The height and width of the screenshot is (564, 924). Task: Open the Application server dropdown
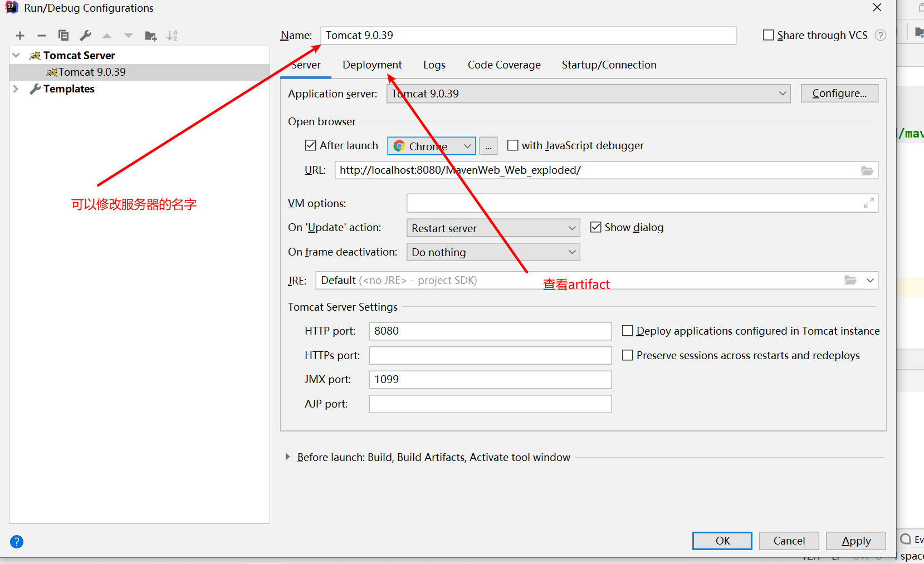[589, 94]
